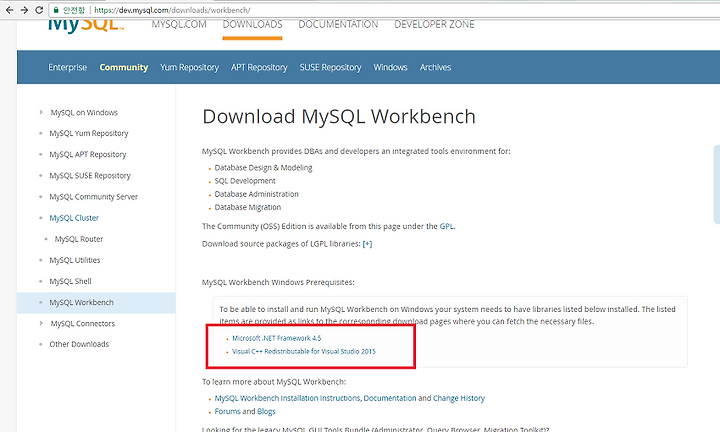Screen dimensions: 720x432
Task: Open Microsoft .NET Framework 4.5 link
Action: (x=276, y=338)
